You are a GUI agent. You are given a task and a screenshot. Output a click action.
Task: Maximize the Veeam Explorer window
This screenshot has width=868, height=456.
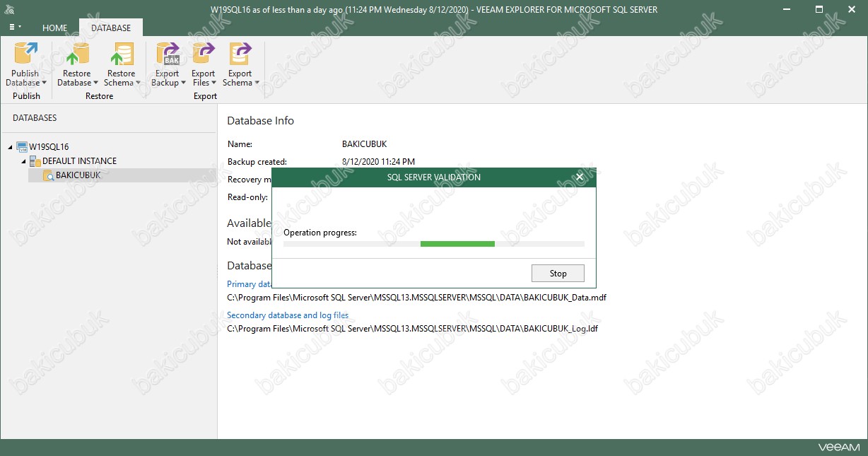click(820, 10)
